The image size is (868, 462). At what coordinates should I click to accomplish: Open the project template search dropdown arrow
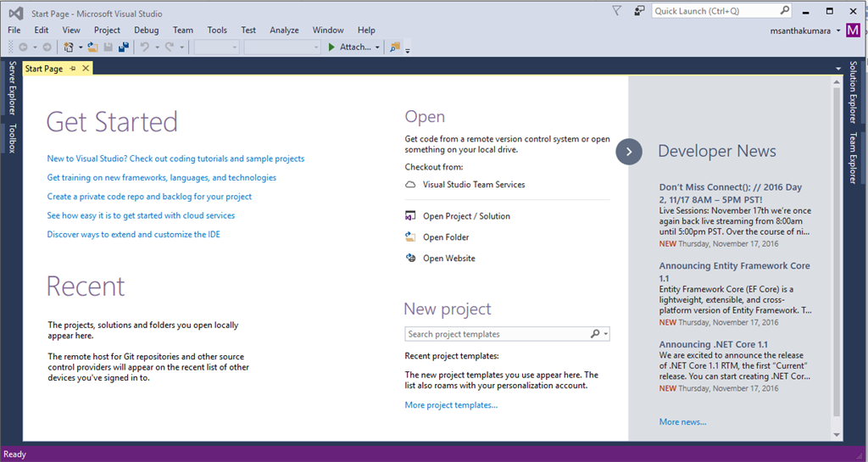click(x=606, y=334)
